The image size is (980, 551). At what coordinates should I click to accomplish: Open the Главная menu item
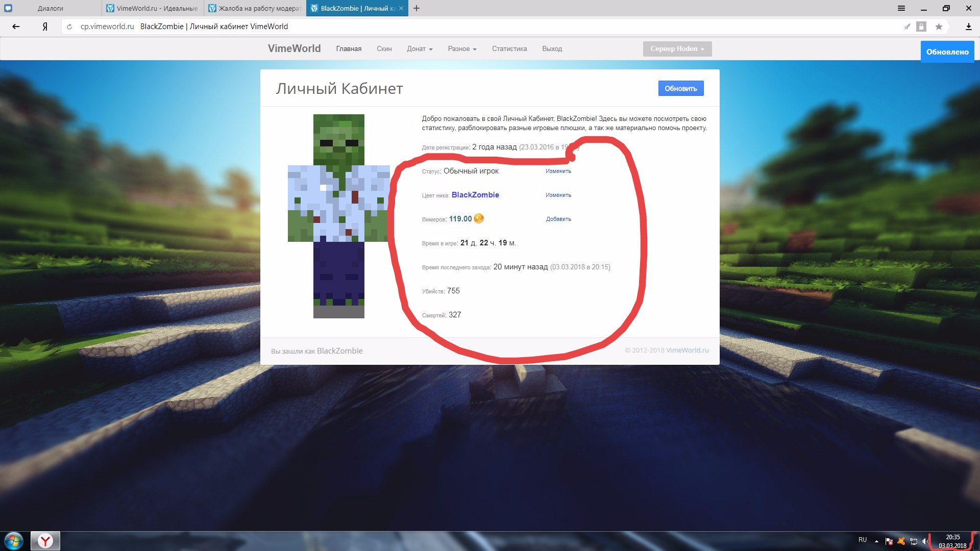click(349, 49)
